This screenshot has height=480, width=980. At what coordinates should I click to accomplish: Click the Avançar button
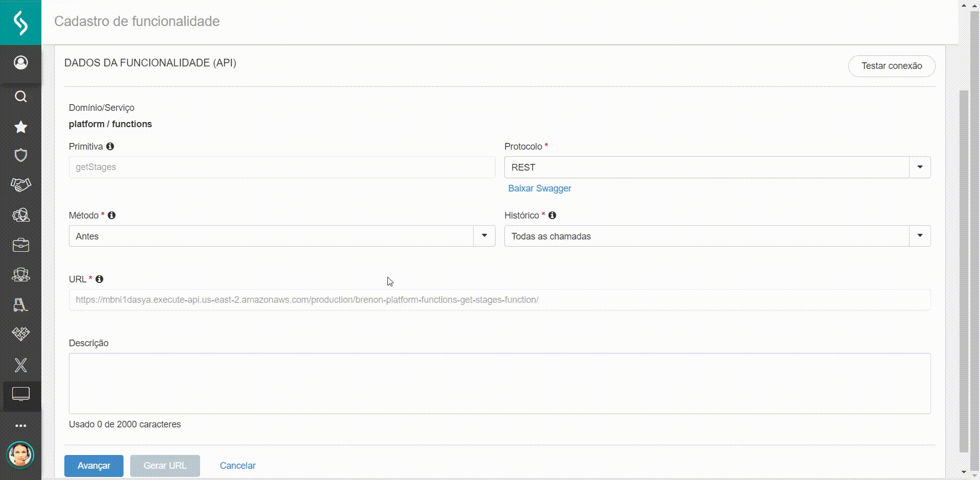(x=94, y=466)
